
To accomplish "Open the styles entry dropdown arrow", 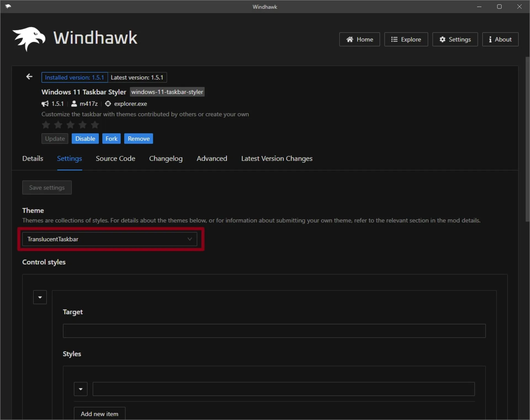I will click(x=81, y=389).
